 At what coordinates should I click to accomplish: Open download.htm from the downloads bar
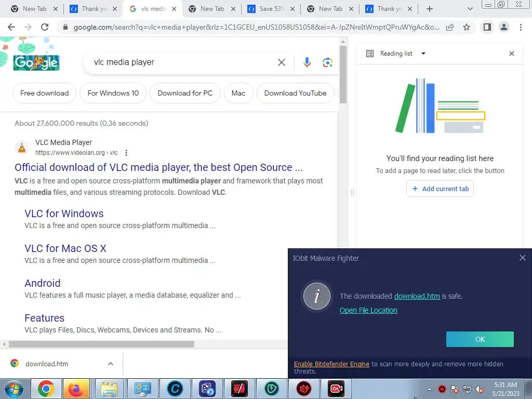pyautogui.click(x=47, y=364)
